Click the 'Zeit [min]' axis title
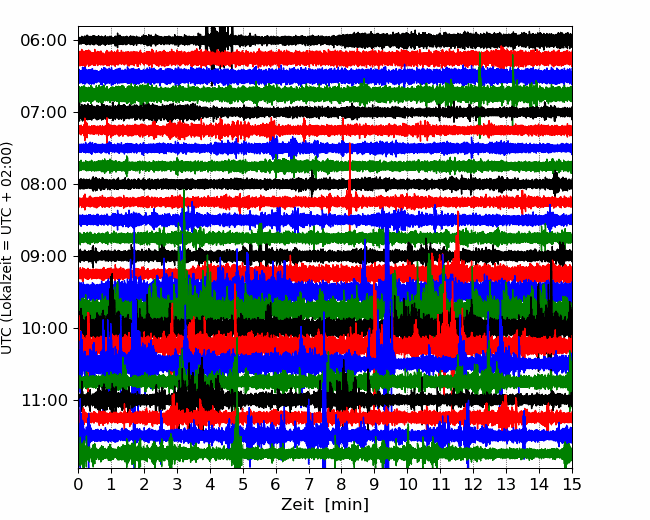The height and width of the screenshot is (520, 650). click(x=325, y=505)
